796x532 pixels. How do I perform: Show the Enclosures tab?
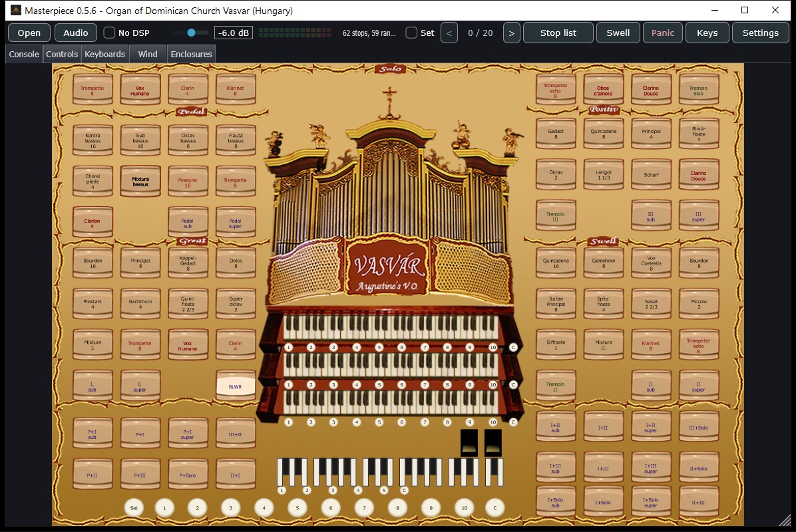click(x=192, y=55)
